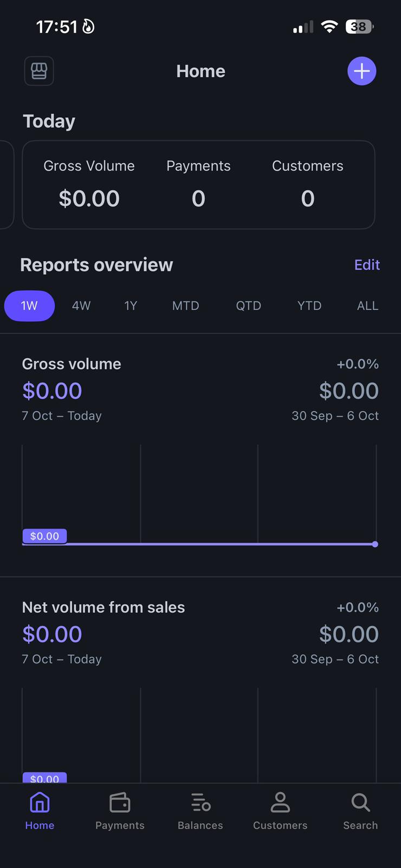The width and height of the screenshot is (401, 868).
Task: Open the Net volume from sales report
Action: pos(104,608)
